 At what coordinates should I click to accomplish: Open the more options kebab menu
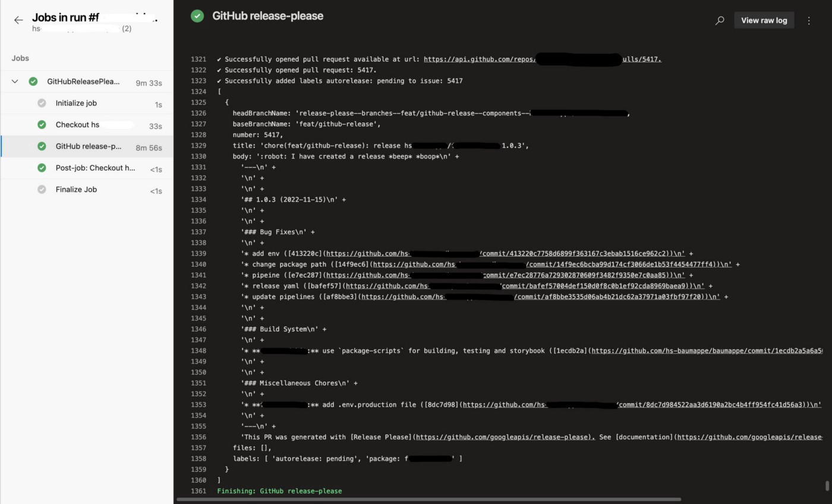pyautogui.click(x=809, y=20)
